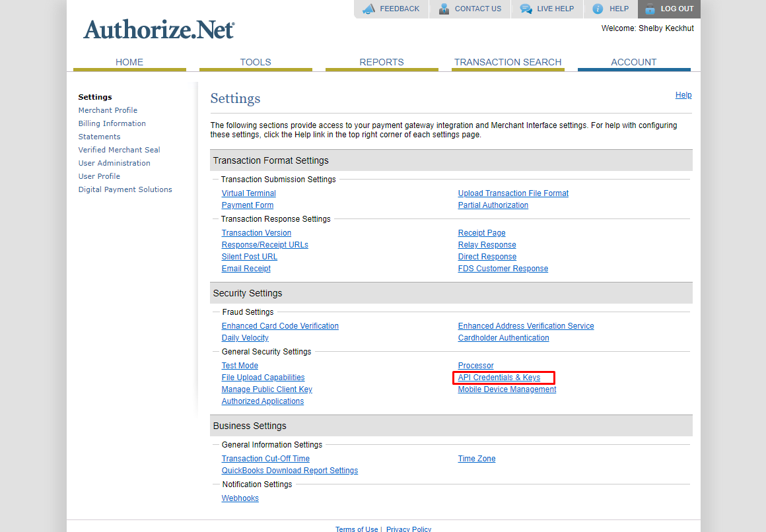This screenshot has width=766, height=532.
Task: Click LIVE HELP text in top bar
Action: 555,9
